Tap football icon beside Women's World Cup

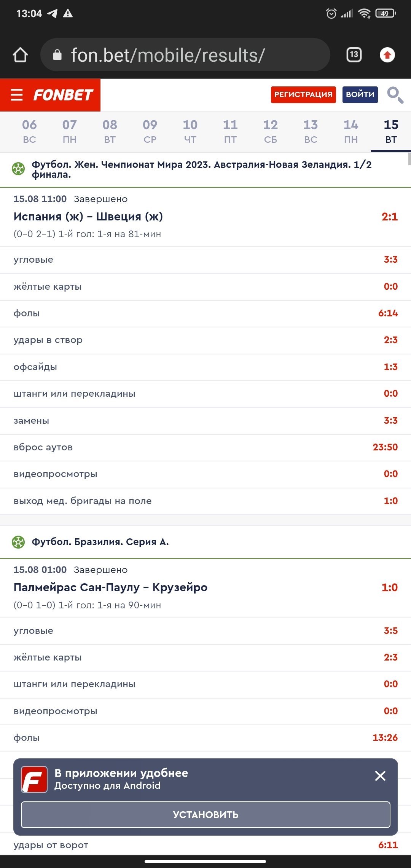point(18,169)
